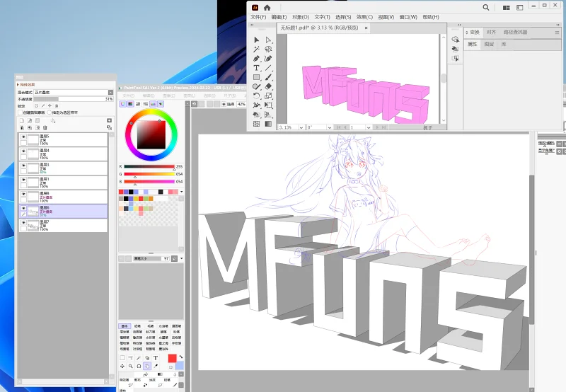The width and height of the screenshot is (566, 392).
Task: Select SAI rectangular selection tool
Action: click(x=122, y=358)
